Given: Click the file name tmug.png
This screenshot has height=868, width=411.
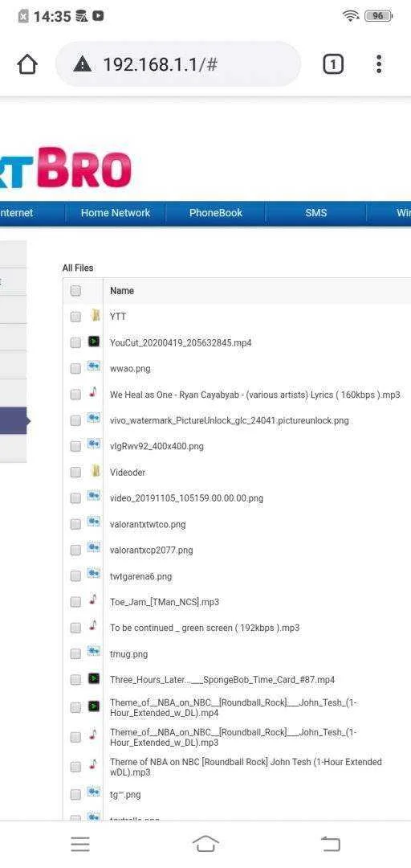Looking at the screenshot, I should (129, 653).
